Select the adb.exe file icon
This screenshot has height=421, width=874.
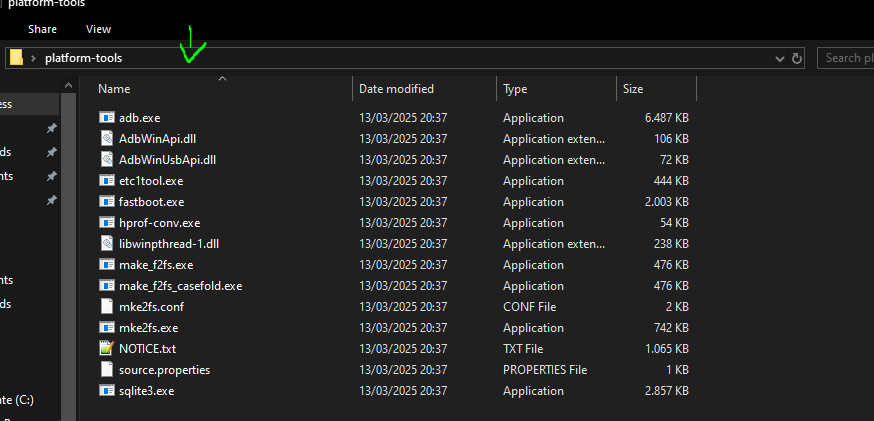click(x=106, y=118)
